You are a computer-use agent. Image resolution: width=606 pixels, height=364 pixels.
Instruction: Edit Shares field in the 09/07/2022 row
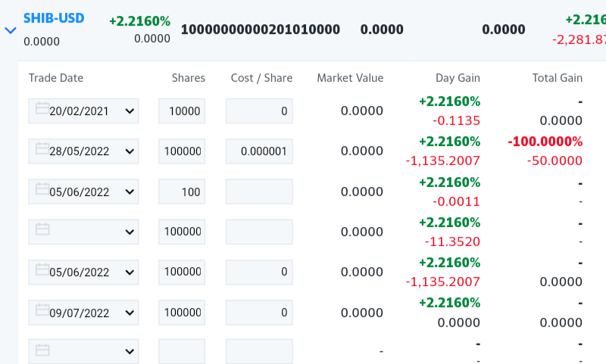click(182, 313)
